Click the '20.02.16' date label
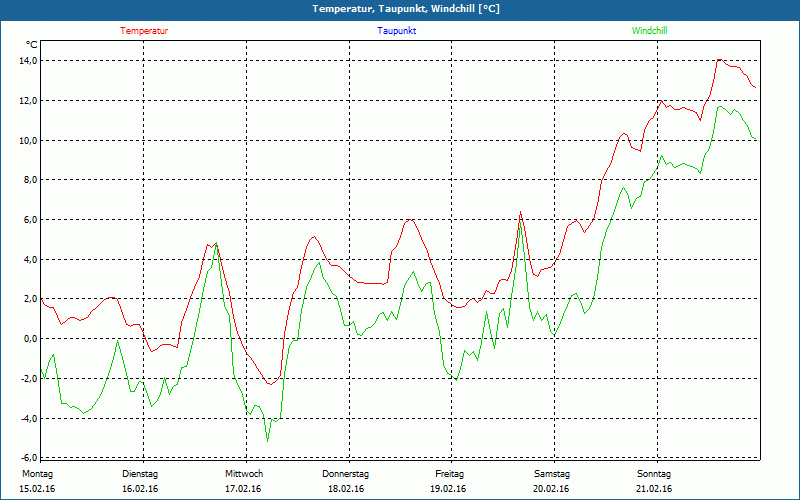The width and height of the screenshot is (800, 500). (551, 489)
